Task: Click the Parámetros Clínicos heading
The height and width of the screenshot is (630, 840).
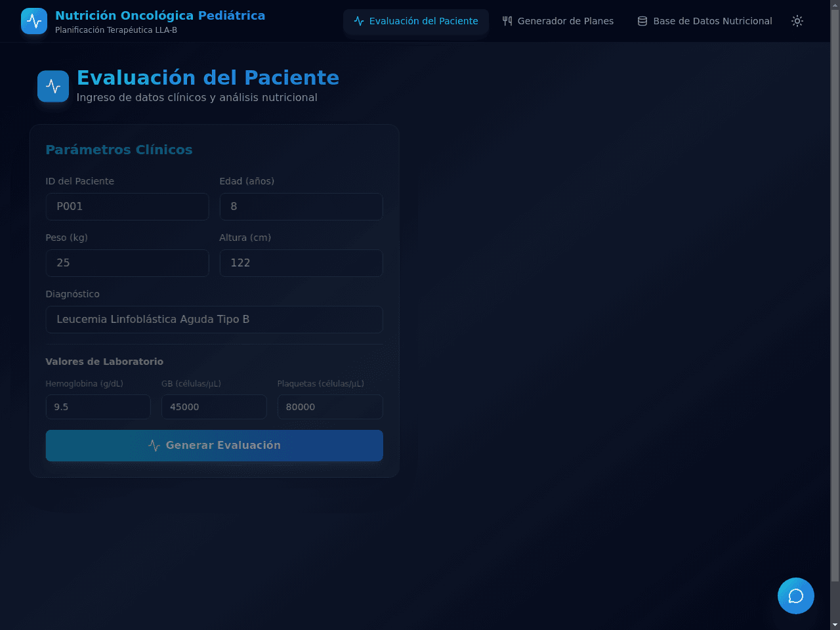Action: click(x=119, y=150)
